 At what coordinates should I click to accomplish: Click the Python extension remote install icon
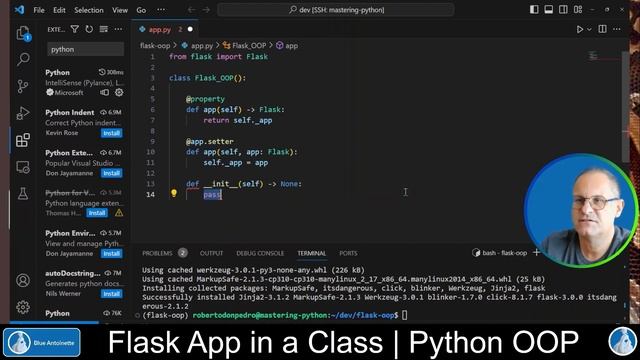tap(104, 93)
